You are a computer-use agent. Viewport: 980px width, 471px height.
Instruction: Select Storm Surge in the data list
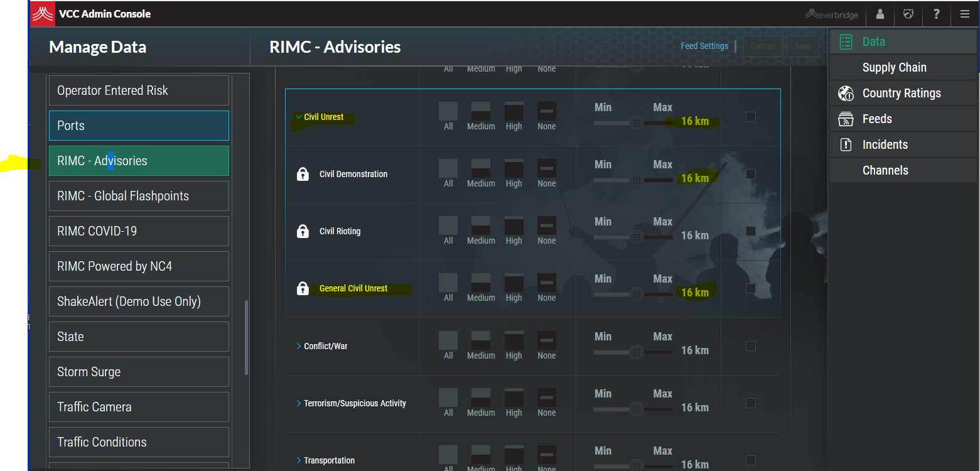(x=139, y=372)
